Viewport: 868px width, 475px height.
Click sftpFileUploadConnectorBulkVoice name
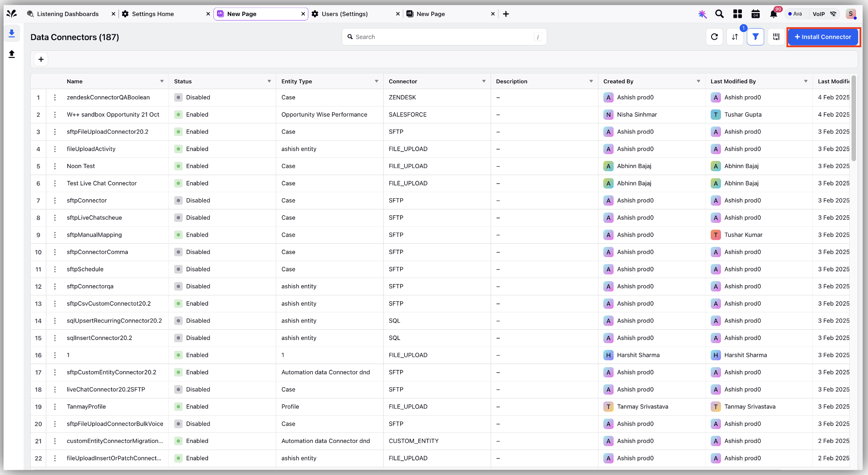(115, 424)
